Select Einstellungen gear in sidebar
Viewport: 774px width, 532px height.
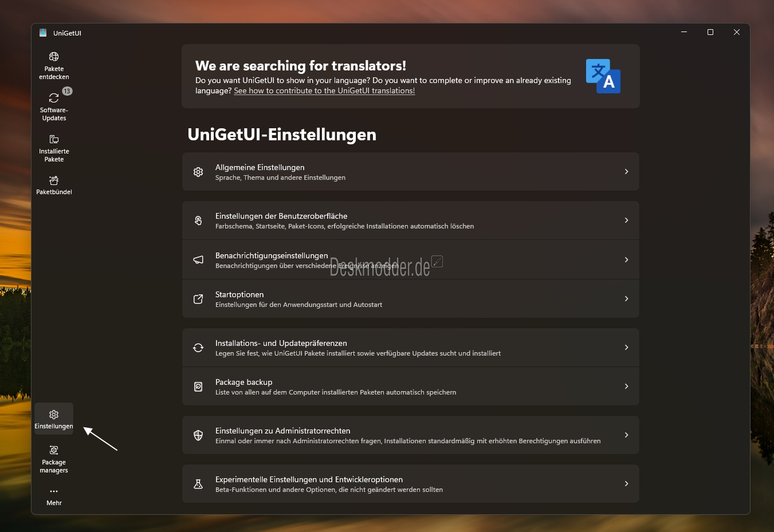pos(54,419)
